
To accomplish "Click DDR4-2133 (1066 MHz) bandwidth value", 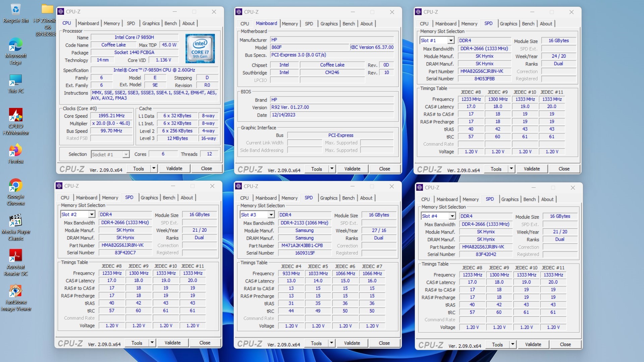I will click(x=304, y=223).
